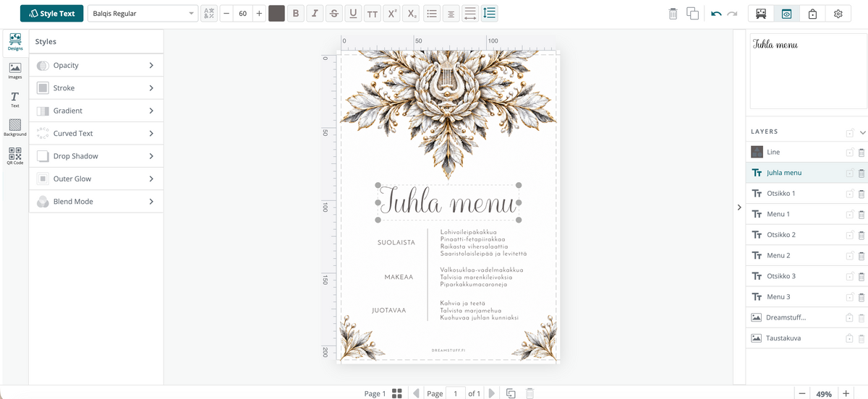Toggle lock on the Line layer
The height and width of the screenshot is (399, 868).
point(850,152)
